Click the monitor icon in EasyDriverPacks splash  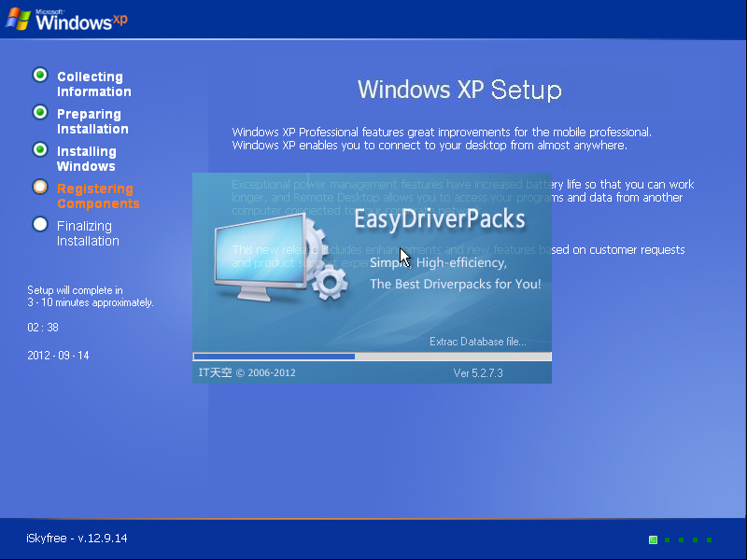coord(261,258)
